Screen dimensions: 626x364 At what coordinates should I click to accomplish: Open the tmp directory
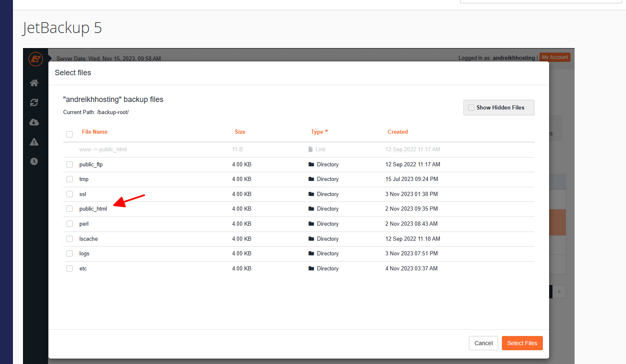click(84, 179)
